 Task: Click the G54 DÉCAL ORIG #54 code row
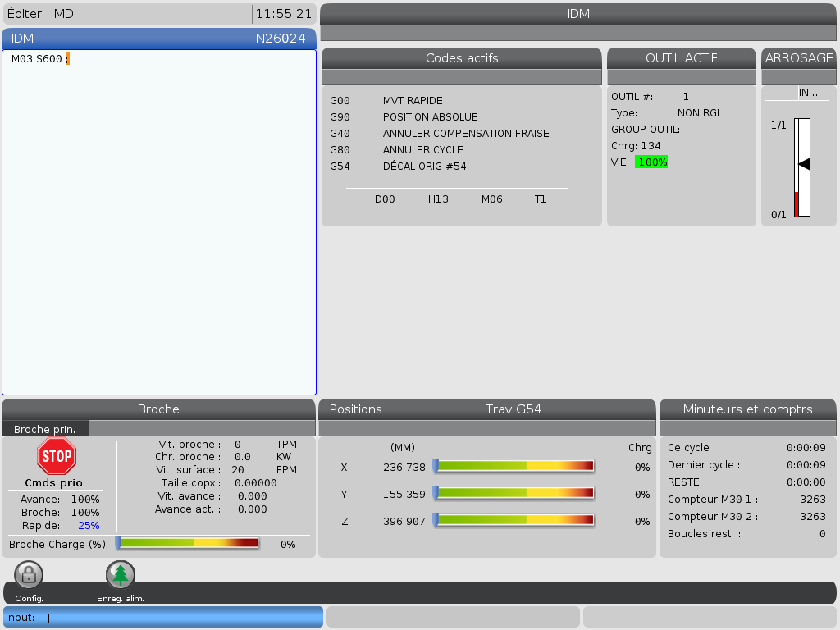(x=398, y=167)
